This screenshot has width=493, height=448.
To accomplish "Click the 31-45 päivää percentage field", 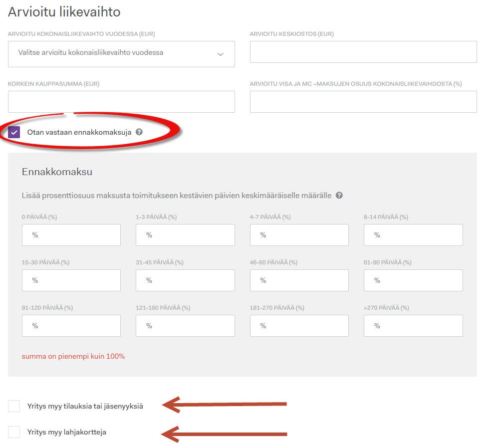I will pos(185,280).
